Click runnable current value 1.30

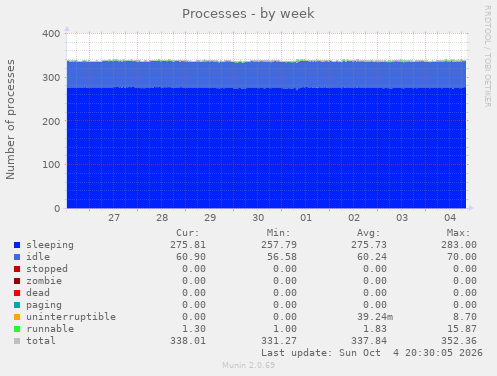tap(194, 329)
